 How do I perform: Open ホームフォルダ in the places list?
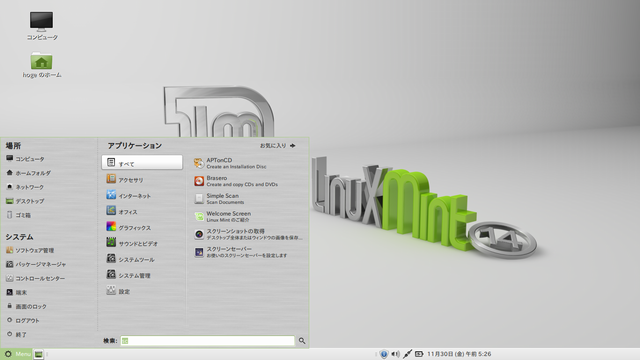[29, 173]
